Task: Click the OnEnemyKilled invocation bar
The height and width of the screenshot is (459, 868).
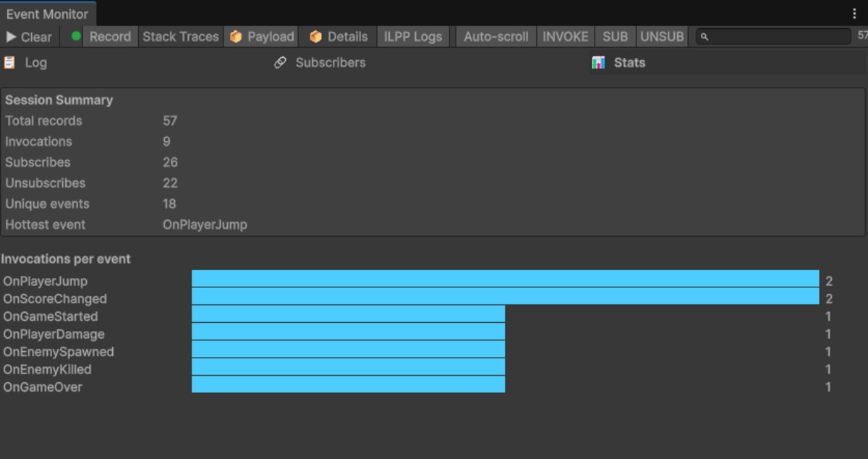Action: coord(348,367)
